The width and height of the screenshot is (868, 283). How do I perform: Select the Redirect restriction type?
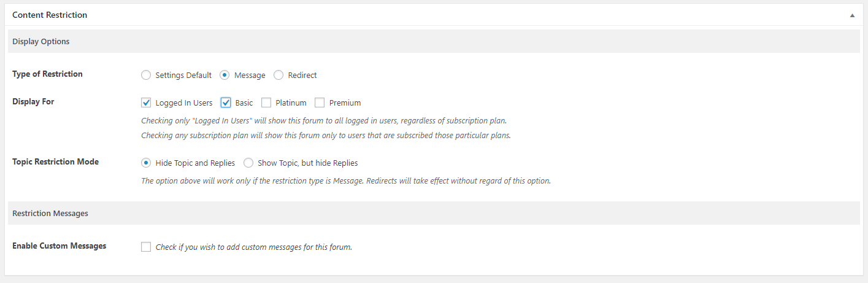coord(278,75)
